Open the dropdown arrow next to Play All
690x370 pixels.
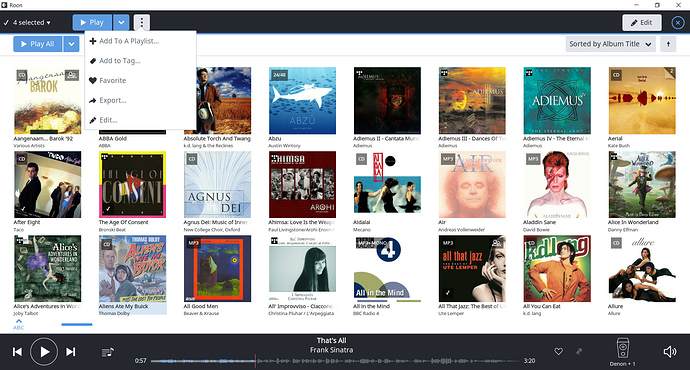[x=71, y=44]
